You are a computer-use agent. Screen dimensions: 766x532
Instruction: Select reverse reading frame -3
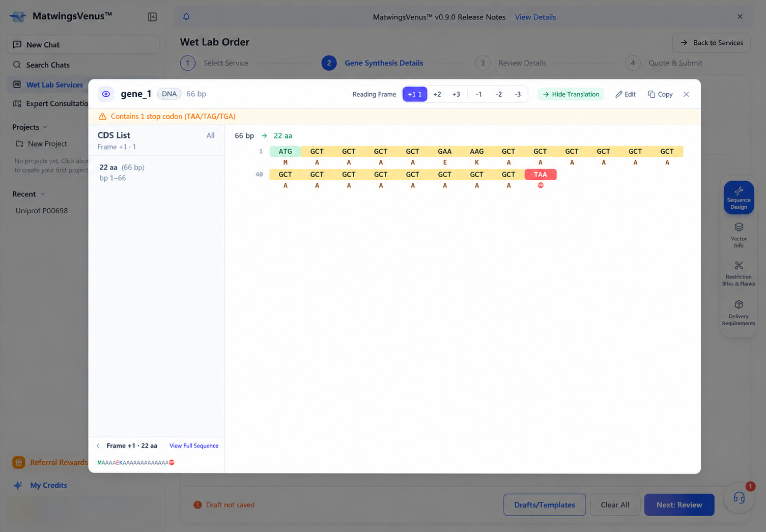pyautogui.click(x=518, y=94)
